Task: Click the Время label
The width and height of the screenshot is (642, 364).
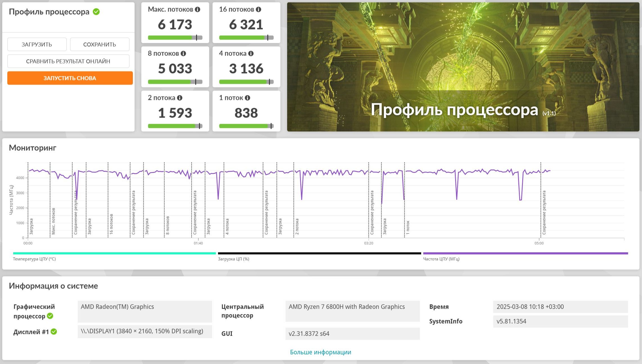Action: 439,307
